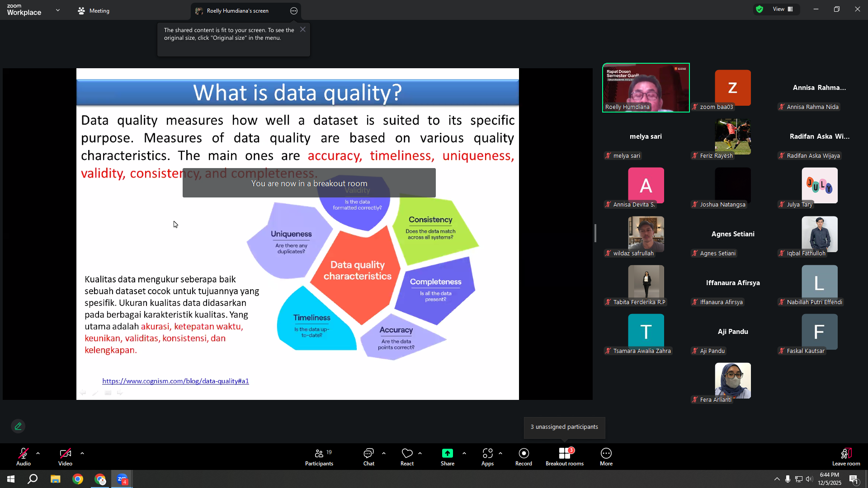Select Tsamara Awalia Zahra tile
Viewport: 868px width, 488px height.
click(x=646, y=332)
